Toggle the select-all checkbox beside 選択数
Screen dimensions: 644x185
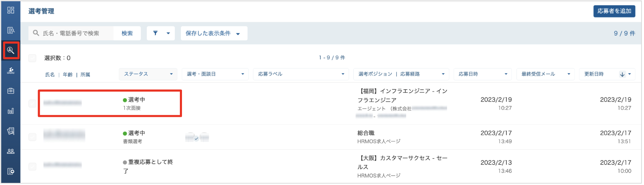[x=32, y=58]
